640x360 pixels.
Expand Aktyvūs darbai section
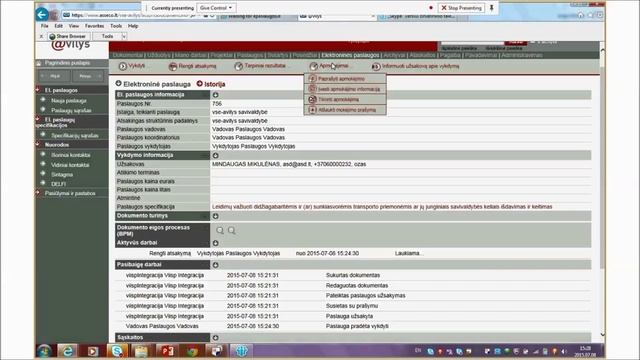tap(216, 243)
